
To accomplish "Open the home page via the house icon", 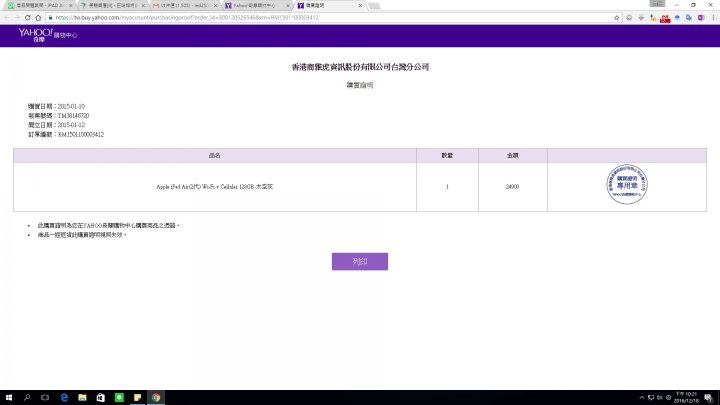I will [x=38, y=17].
